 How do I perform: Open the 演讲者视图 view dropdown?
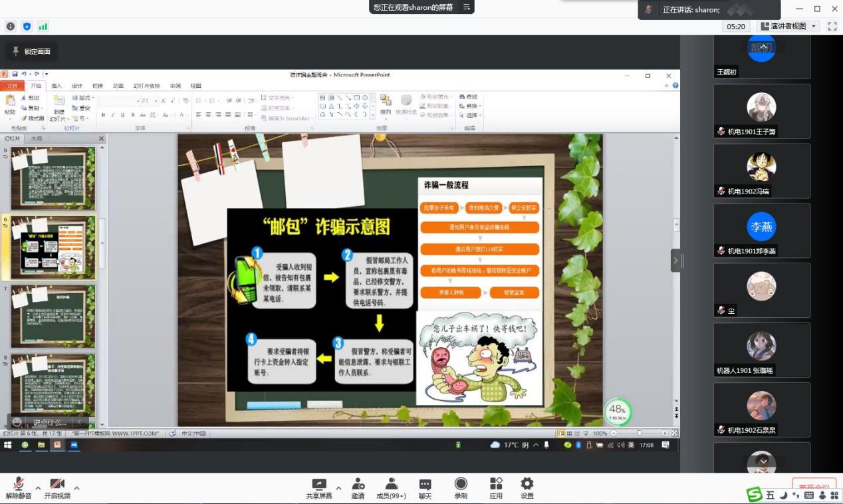tap(788, 27)
